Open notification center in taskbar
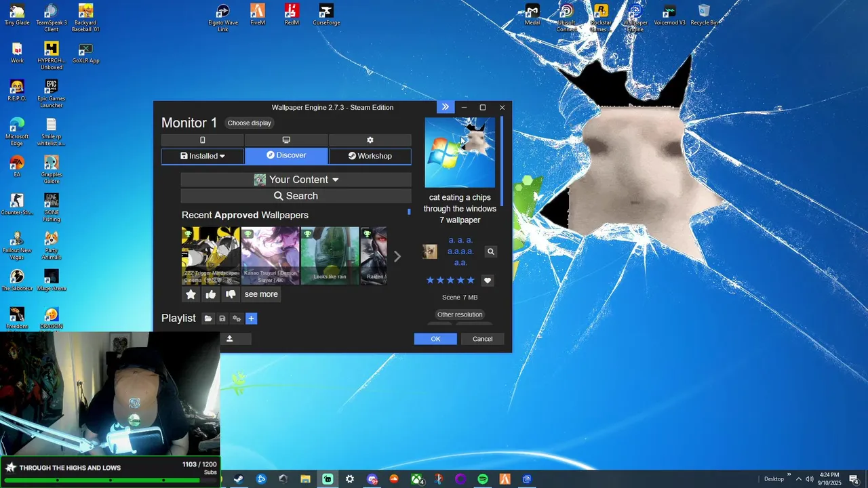This screenshot has height=488, width=868. tap(854, 479)
